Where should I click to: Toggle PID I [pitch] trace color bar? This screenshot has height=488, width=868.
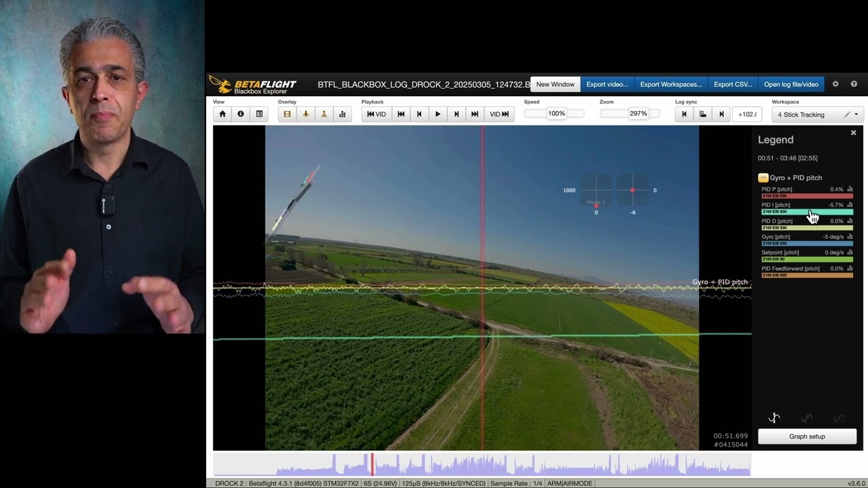click(807, 211)
